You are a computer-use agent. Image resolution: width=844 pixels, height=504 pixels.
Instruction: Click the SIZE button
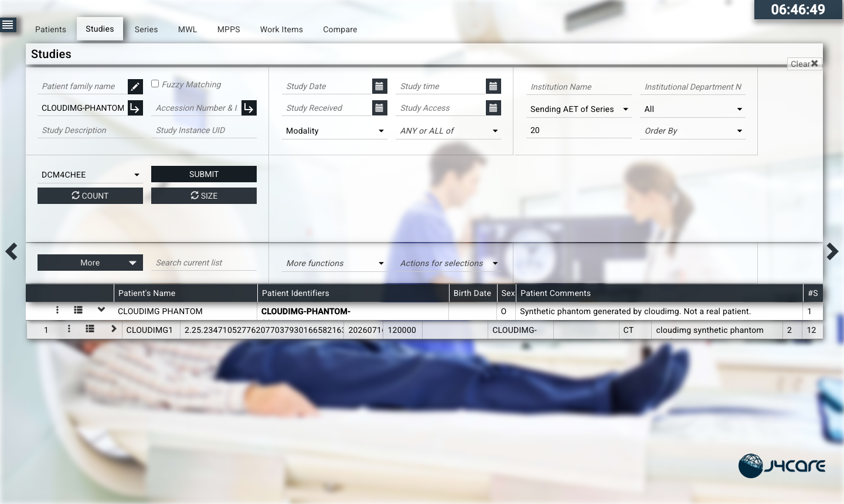[x=204, y=196]
